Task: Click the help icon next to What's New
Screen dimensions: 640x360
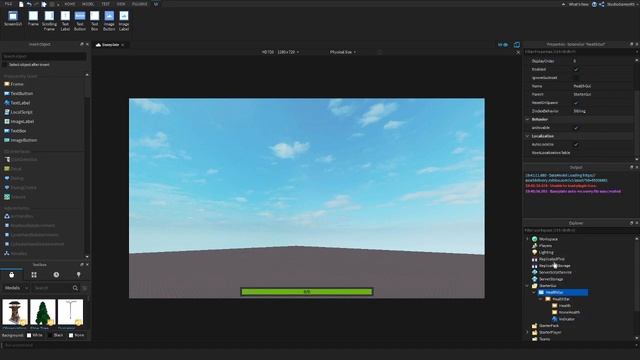Action: click(594, 4)
